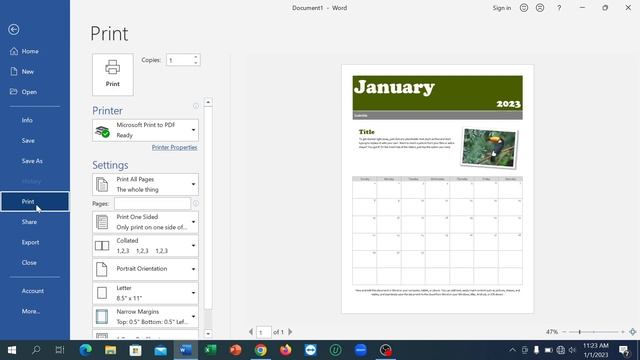The height and width of the screenshot is (360, 640).
Task: Click the Zoom to Page icon
Action: coord(633,332)
